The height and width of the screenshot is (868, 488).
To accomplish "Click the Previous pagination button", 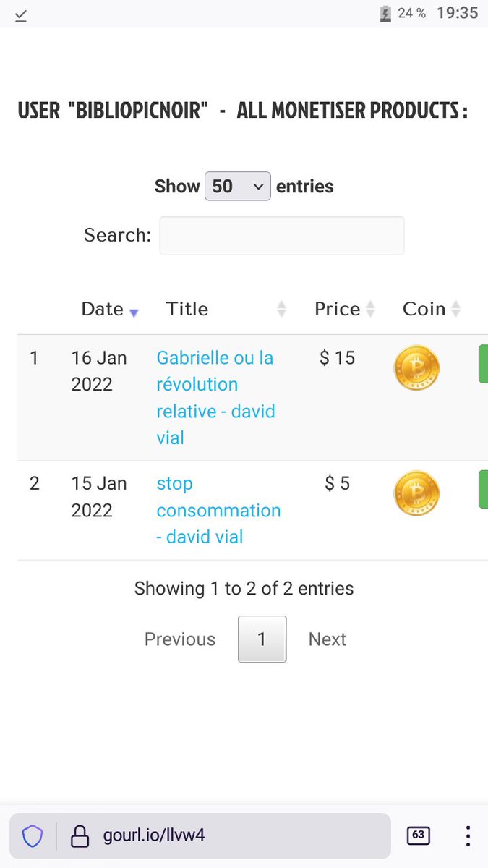I will (x=180, y=639).
